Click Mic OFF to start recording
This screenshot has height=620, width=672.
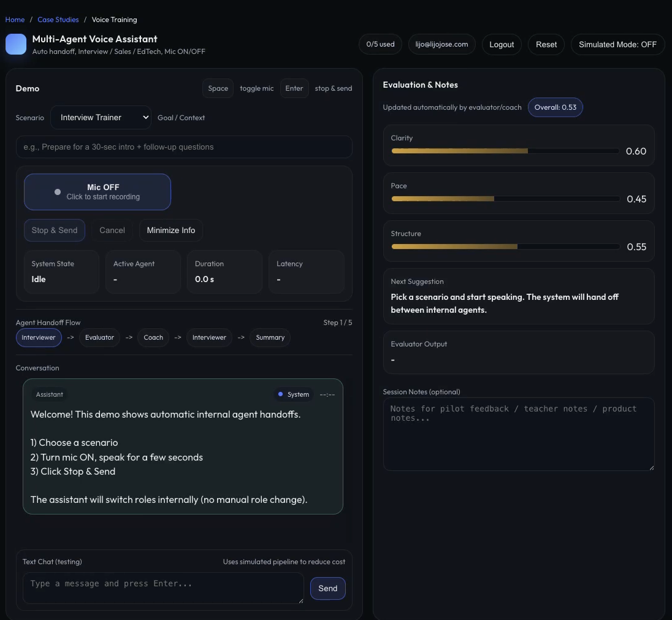pos(97,191)
